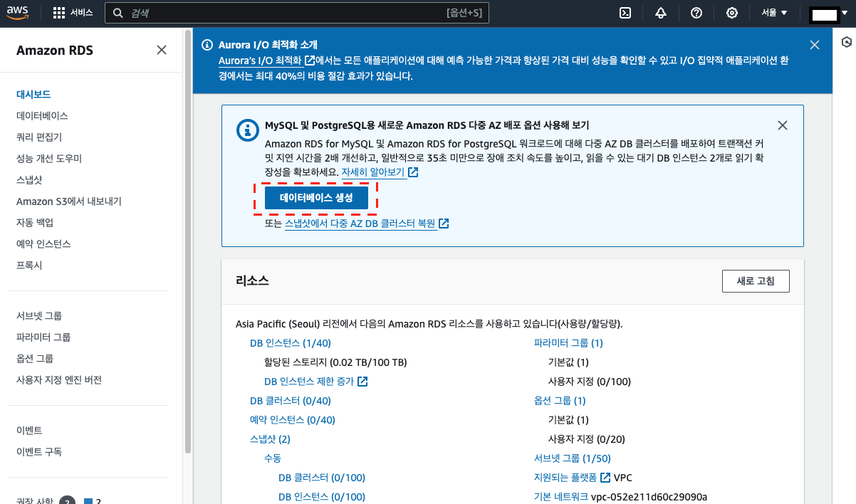Open the settings gear icon
Screen dimensions: 856x504
coord(732,13)
